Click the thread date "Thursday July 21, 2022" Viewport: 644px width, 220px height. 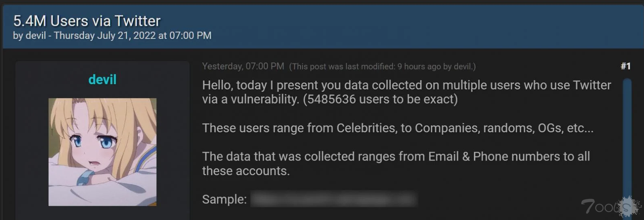point(104,36)
